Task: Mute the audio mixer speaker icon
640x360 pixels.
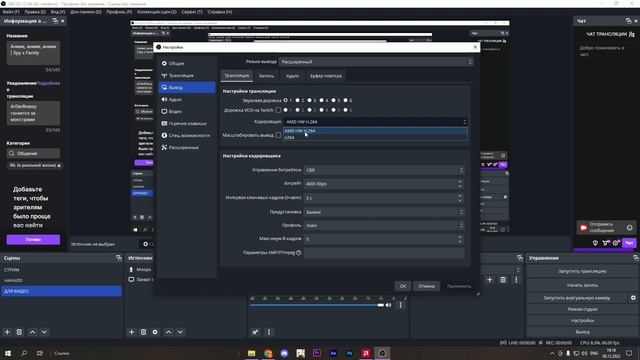Action: click(389, 305)
